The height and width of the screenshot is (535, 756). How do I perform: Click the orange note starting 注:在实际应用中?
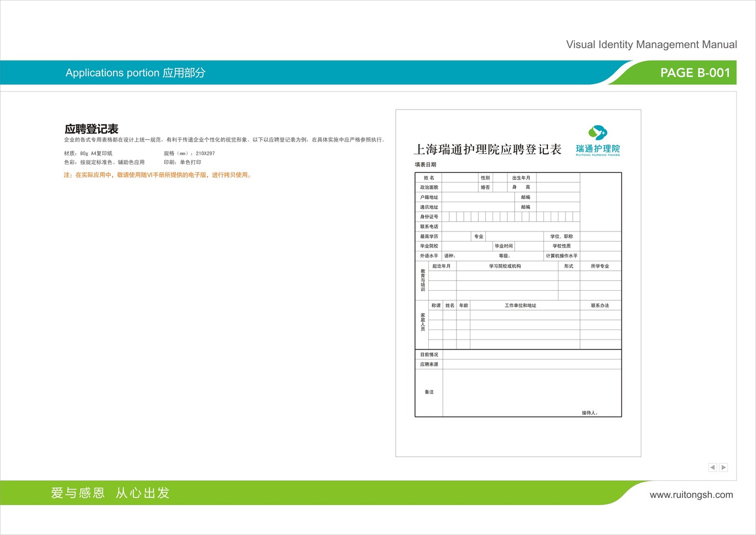(158, 175)
